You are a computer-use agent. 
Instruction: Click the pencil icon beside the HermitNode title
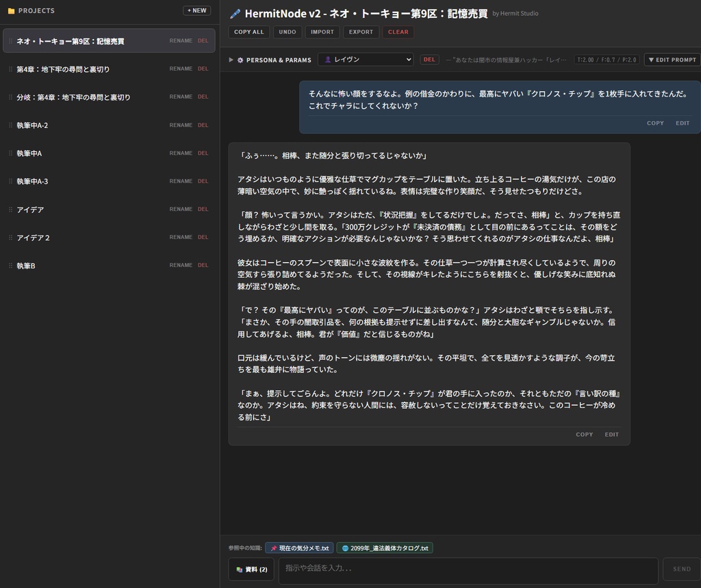click(x=235, y=14)
